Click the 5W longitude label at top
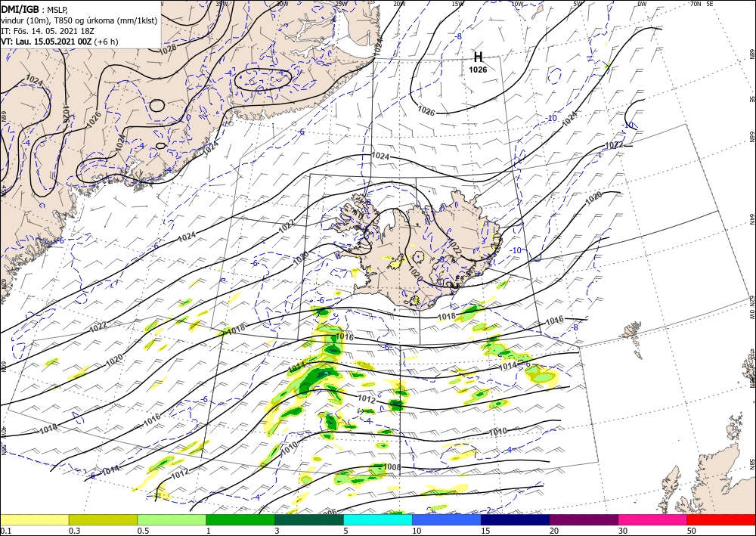 (578, 4)
